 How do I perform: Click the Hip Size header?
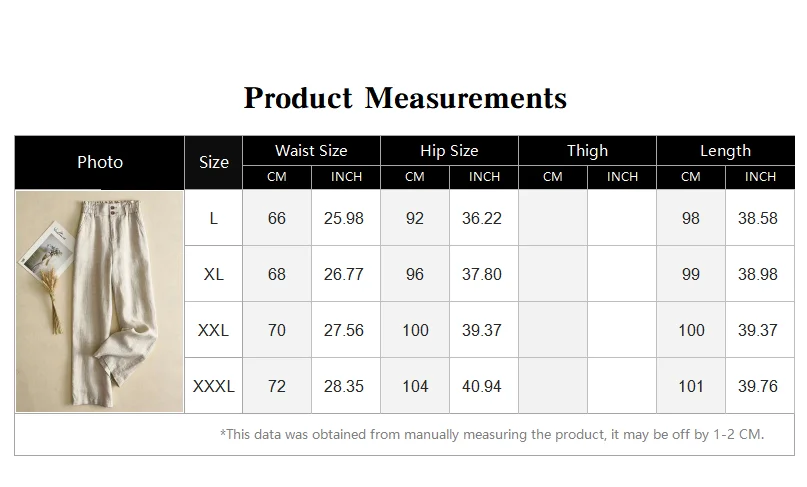point(449,151)
